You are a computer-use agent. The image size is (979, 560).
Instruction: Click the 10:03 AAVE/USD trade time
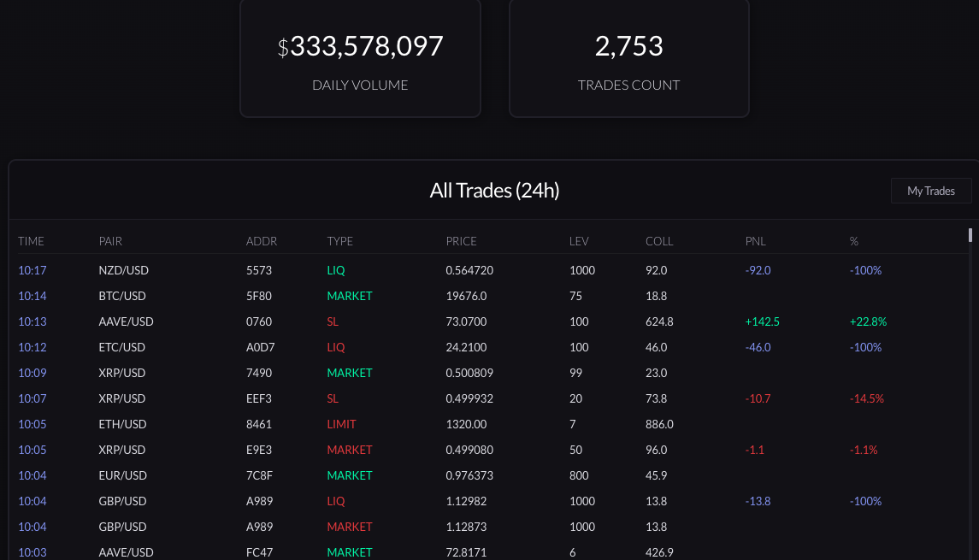pyautogui.click(x=32, y=552)
